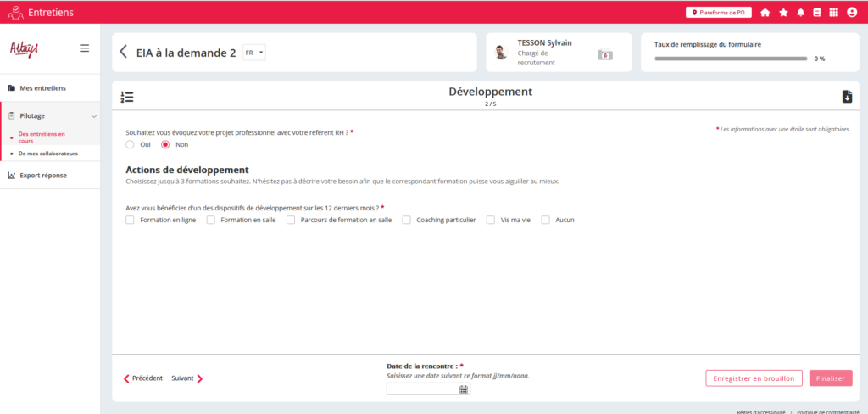Image resolution: width=868 pixels, height=414 pixels.
Task: Click the home icon in top bar
Action: (765, 13)
